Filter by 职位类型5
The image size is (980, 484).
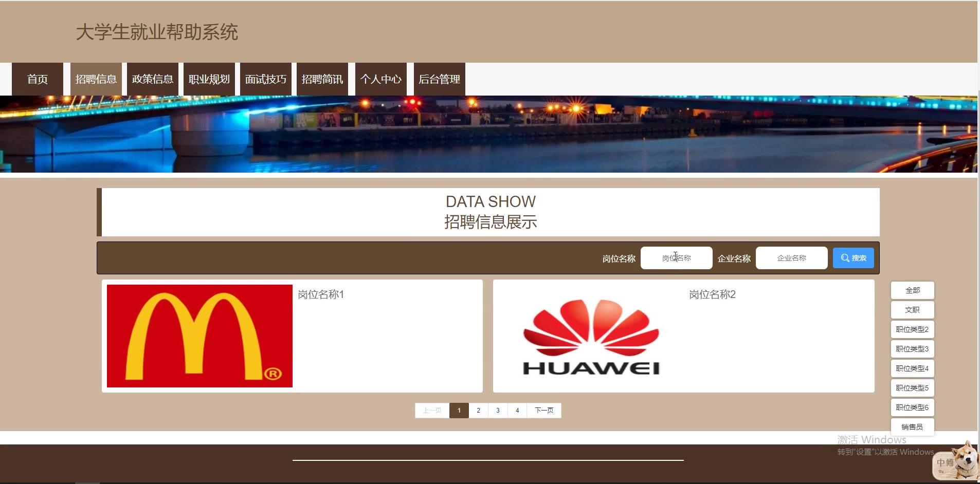click(913, 388)
